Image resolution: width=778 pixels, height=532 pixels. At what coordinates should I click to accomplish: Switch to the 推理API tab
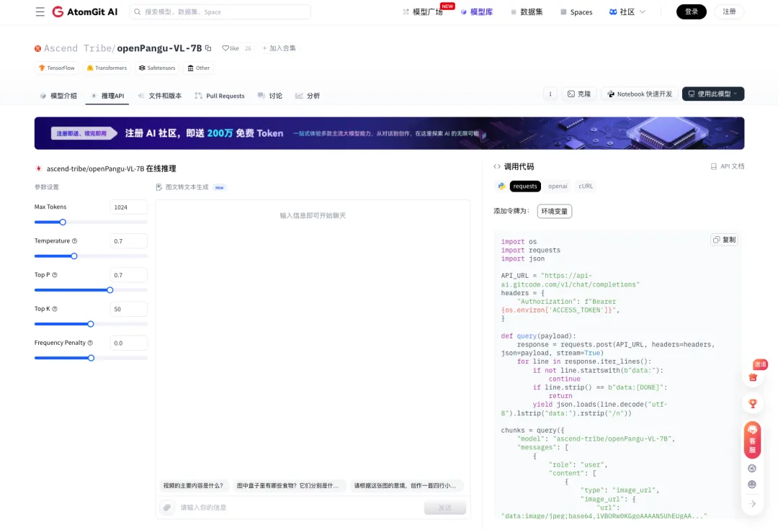point(107,96)
